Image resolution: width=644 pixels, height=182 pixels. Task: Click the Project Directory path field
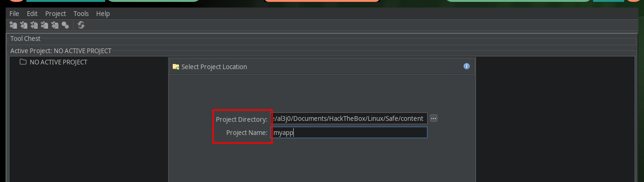click(349, 118)
